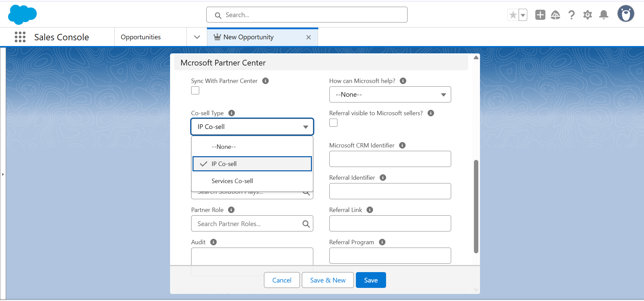Click the favorites star icon

coord(513,15)
